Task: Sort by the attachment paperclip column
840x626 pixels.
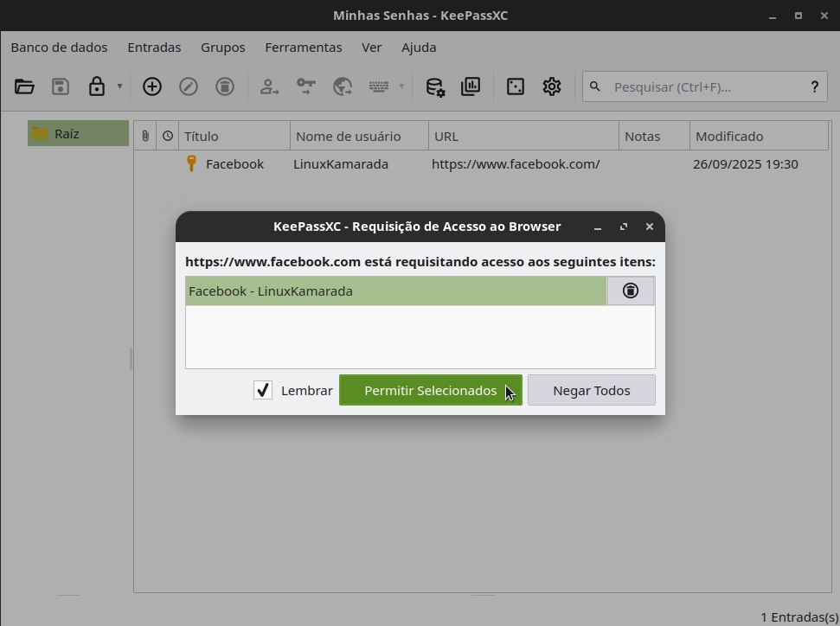Action: [x=145, y=136]
